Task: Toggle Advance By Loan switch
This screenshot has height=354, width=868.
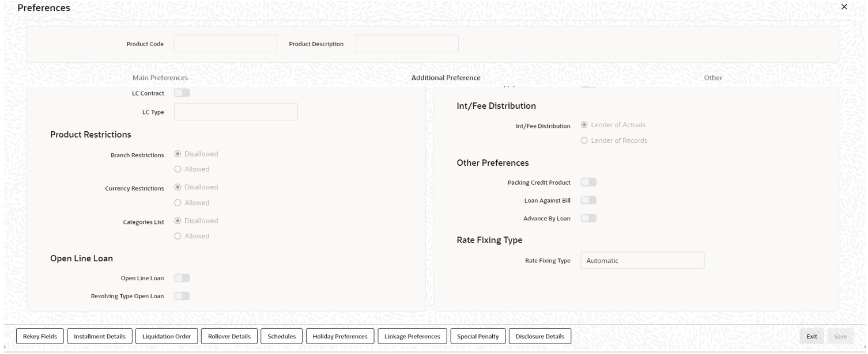Action: (588, 218)
